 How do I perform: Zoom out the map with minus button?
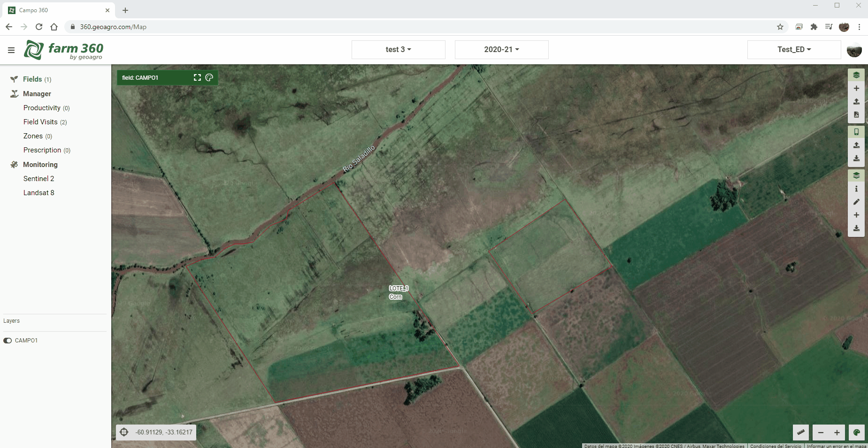pyautogui.click(x=821, y=433)
